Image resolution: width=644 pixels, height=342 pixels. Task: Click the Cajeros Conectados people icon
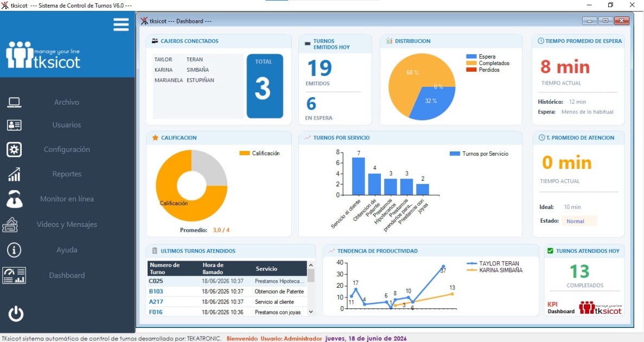[x=155, y=41]
